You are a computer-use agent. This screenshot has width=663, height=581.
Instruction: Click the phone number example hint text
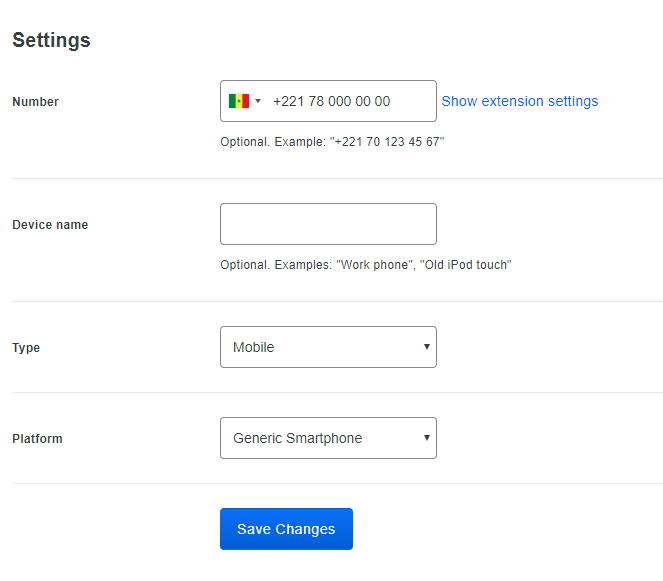click(x=332, y=142)
